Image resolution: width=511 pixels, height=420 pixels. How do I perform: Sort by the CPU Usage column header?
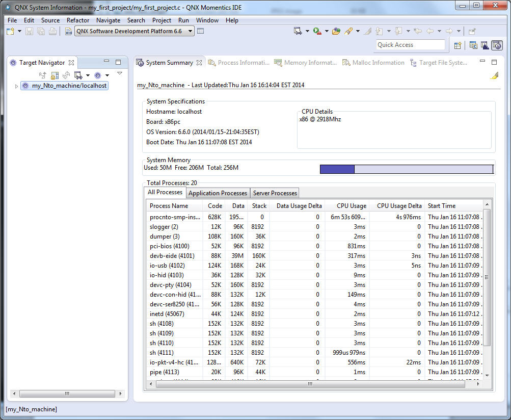click(x=347, y=206)
